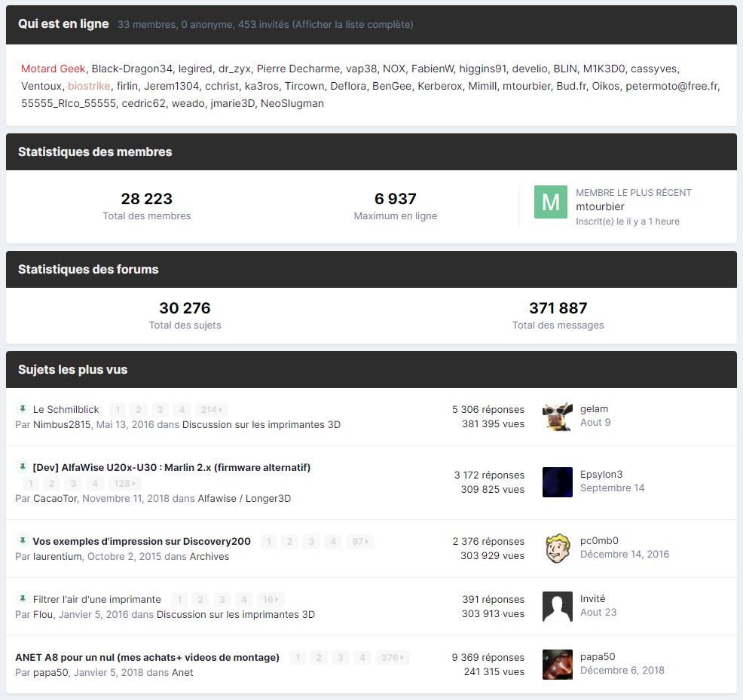
Task: Jump to page 376 of ANET A8 topic
Action: click(x=393, y=657)
